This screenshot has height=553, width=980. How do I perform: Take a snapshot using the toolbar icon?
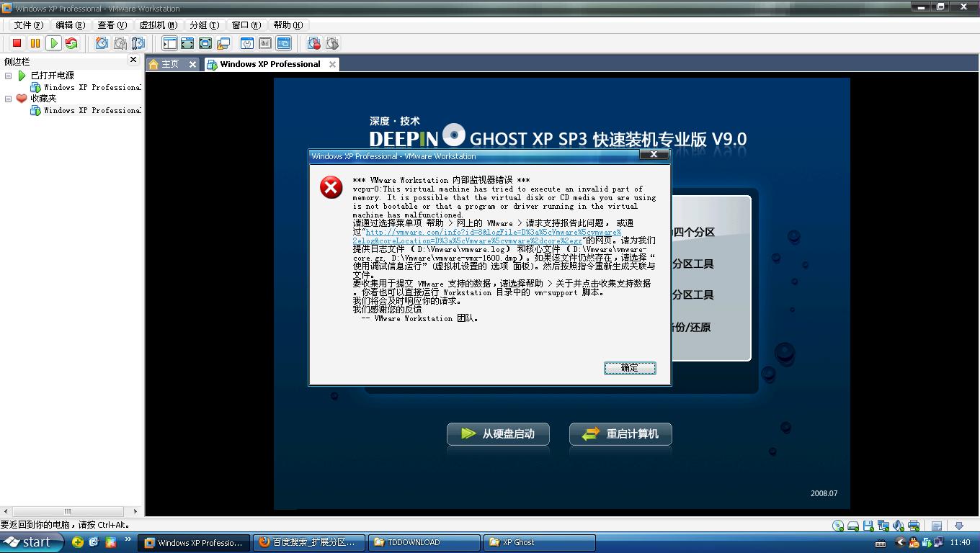102,43
